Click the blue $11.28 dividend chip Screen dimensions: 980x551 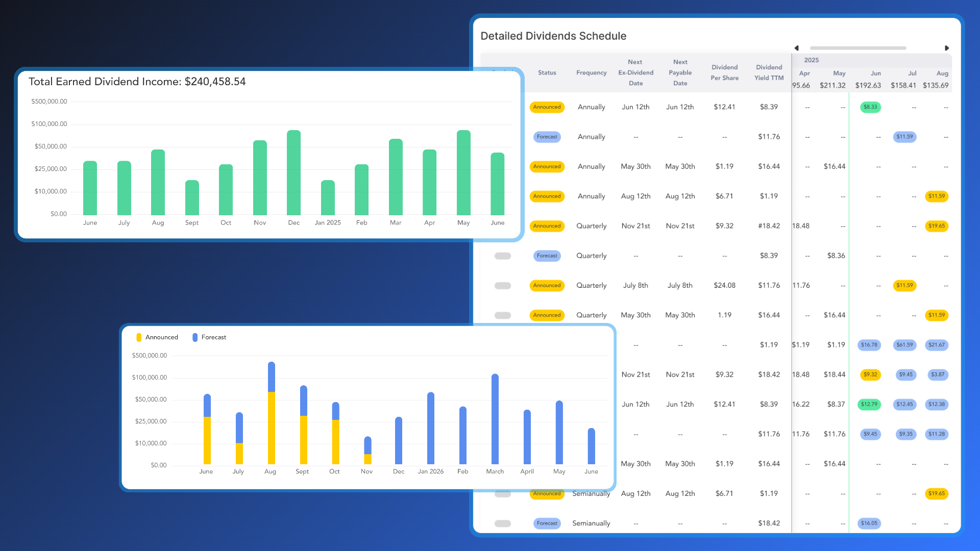(x=937, y=434)
